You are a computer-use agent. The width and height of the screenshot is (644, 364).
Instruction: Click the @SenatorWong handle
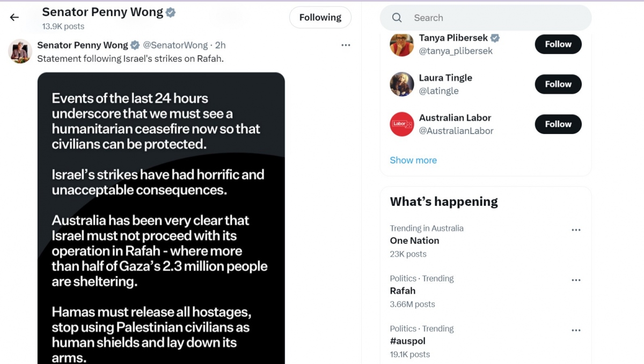pyautogui.click(x=178, y=45)
